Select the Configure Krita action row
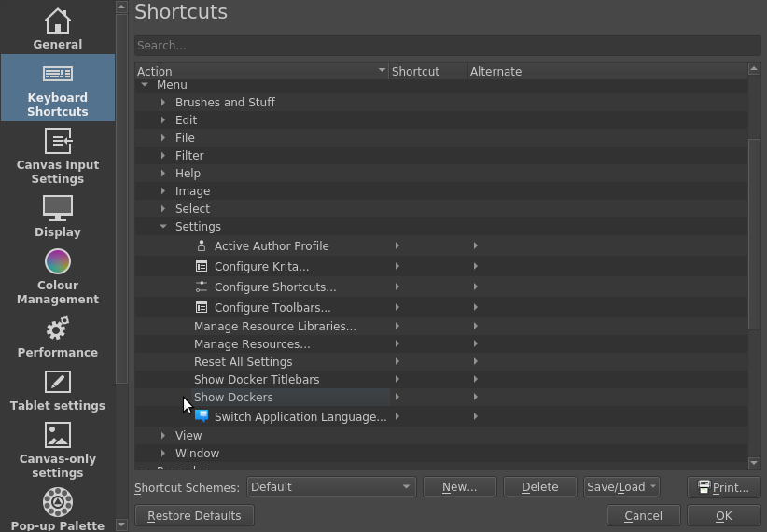The height and width of the screenshot is (532, 767). (x=261, y=267)
